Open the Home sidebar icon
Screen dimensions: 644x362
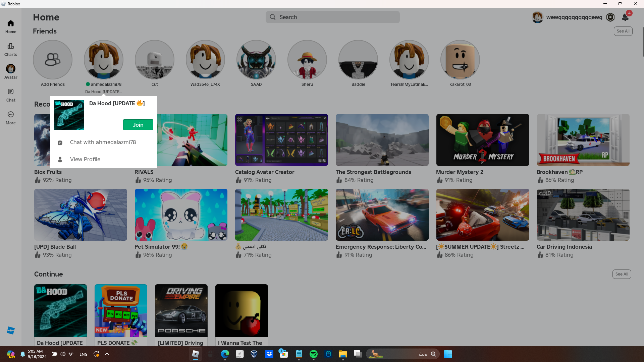point(11,26)
